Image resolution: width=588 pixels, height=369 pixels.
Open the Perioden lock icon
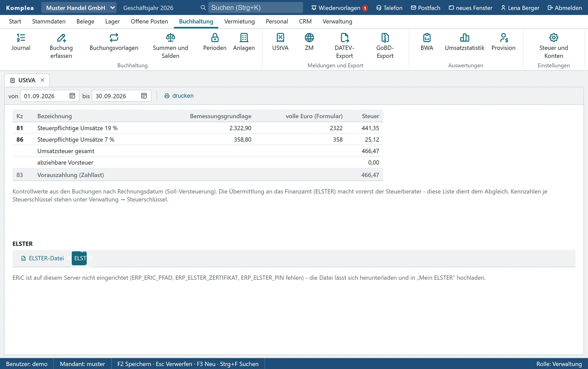215,42
